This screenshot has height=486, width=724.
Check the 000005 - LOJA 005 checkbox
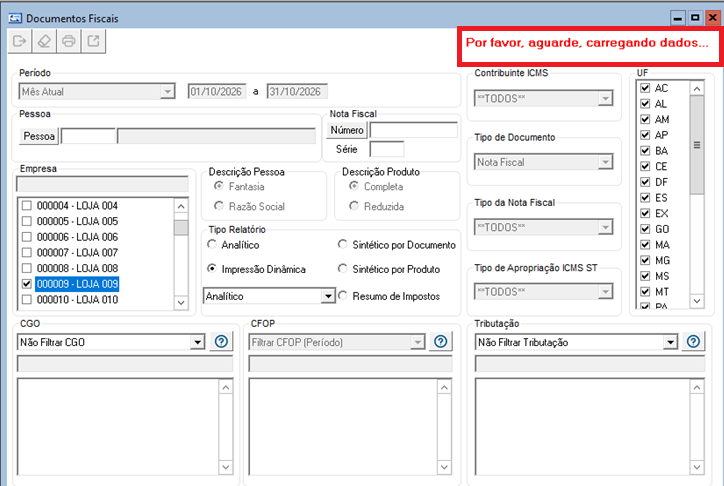tap(27, 221)
